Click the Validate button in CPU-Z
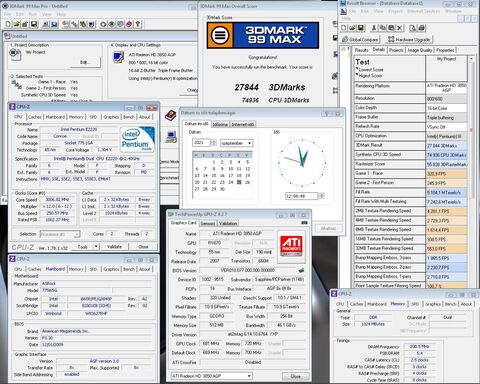This screenshot has width=480, height=384. point(114,247)
